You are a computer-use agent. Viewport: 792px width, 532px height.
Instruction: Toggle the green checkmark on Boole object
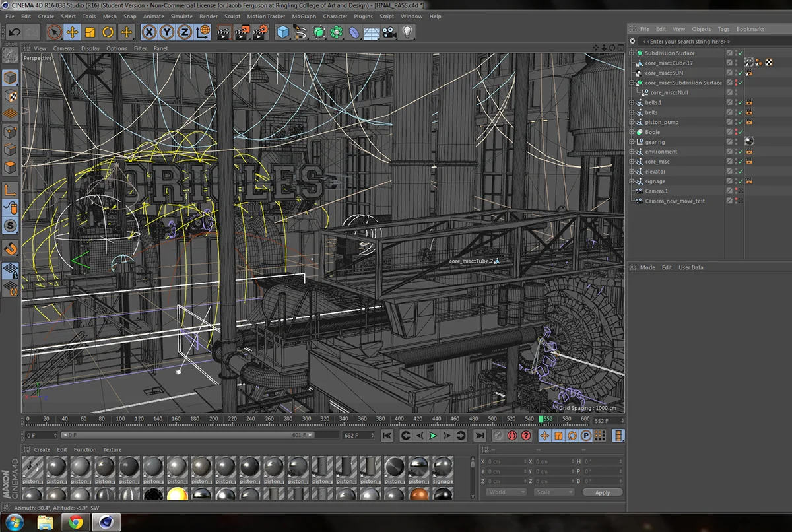click(741, 132)
